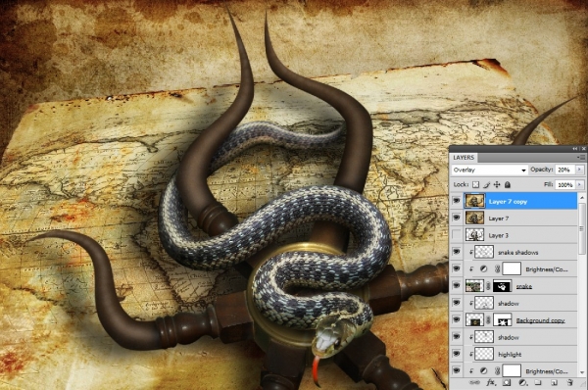Create a new layer with the page icon
This screenshot has width=588, height=390.
[x=554, y=382]
